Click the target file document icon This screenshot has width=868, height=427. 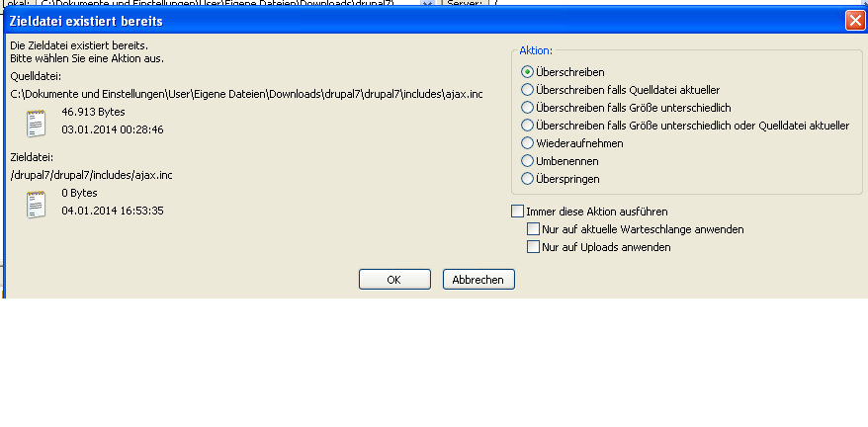point(37,203)
